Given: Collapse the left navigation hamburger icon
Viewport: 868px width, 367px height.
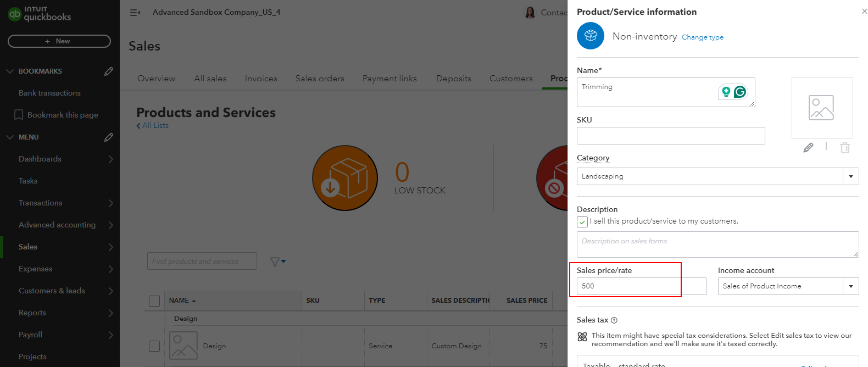Looking at the screenshot, I should click(135, 13).
